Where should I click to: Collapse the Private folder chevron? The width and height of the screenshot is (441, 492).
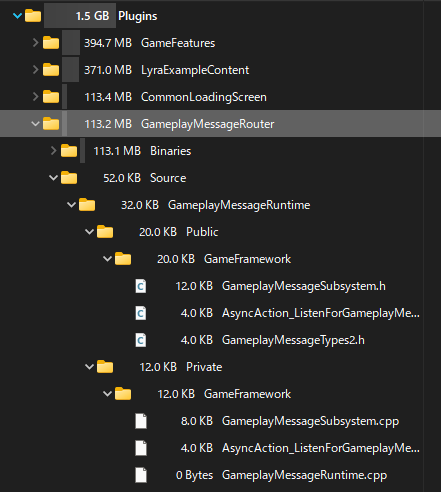[x=89, y=367]
